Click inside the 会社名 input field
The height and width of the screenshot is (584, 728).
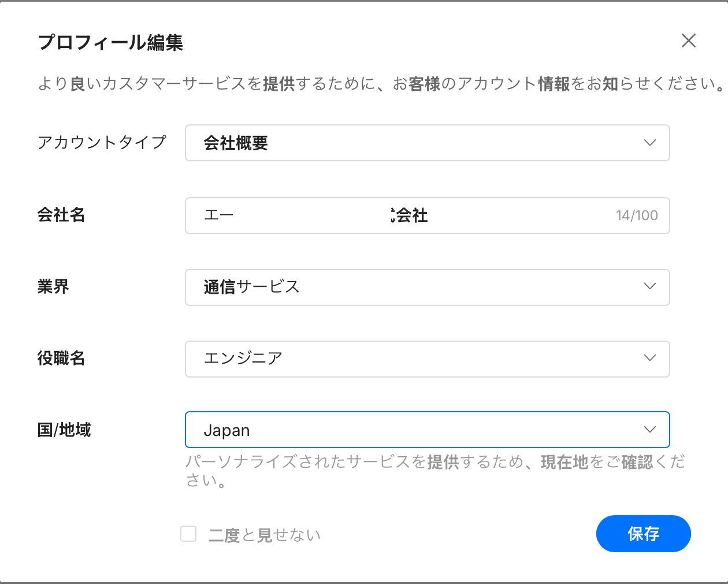coord(427,216)
